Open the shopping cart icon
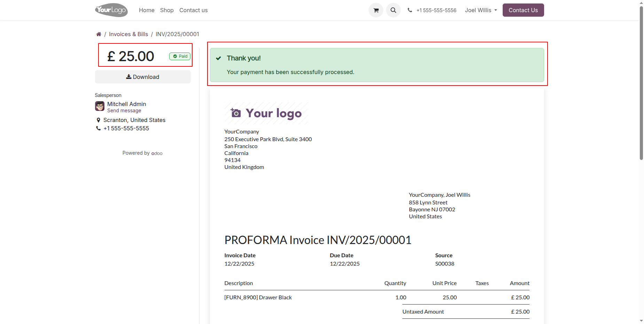The height and width of the screenshot is (324, 644). [x=376, y=10]
